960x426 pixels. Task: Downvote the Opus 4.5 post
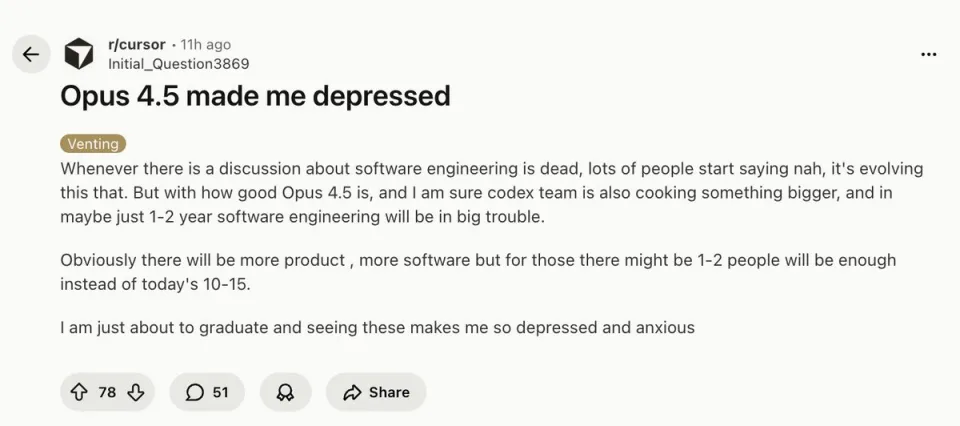point(136,392)
